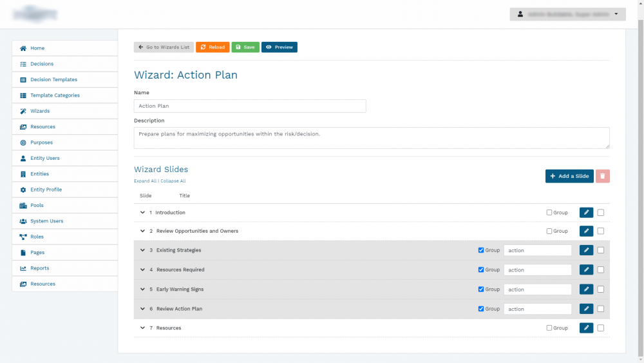Click the edit pencil for Early Warning Signs
The height and width of the screenshot is (363, 644).
click(586, 289)
